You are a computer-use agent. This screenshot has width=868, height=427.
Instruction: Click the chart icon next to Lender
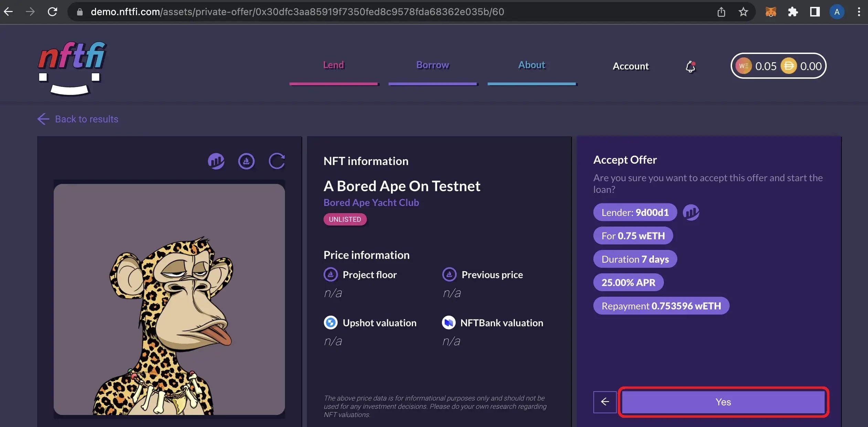tap(691, 212)
